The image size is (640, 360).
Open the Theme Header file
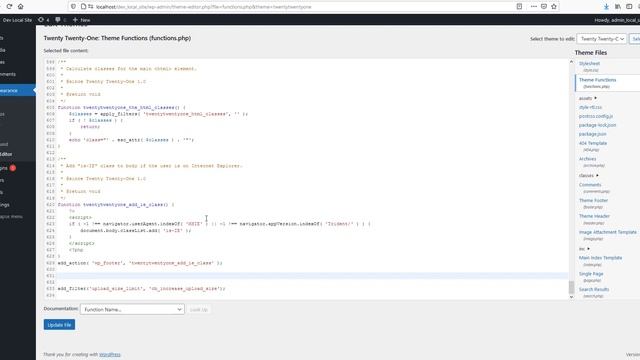(594, 216)
